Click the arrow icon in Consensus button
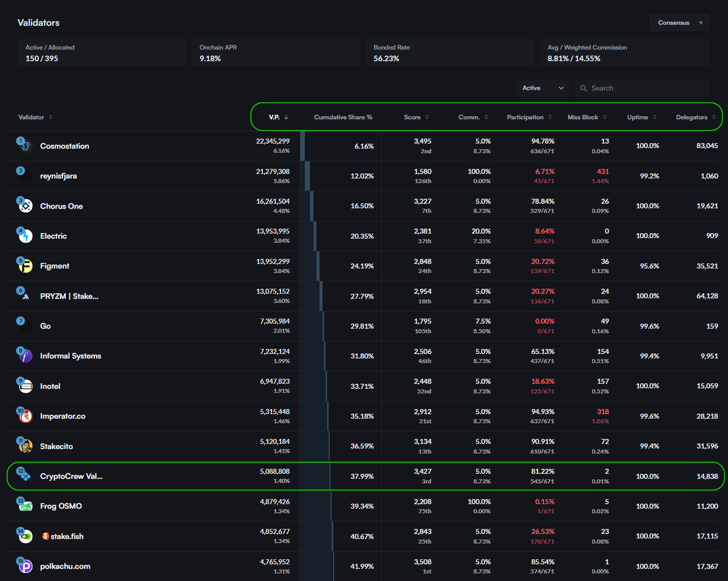This screenshot has height=581, width=728. tap(700, 23)
